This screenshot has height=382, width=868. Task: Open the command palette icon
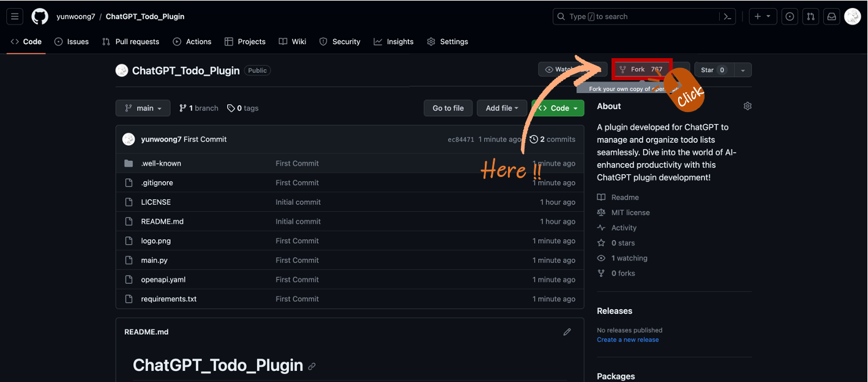(727, 17)
